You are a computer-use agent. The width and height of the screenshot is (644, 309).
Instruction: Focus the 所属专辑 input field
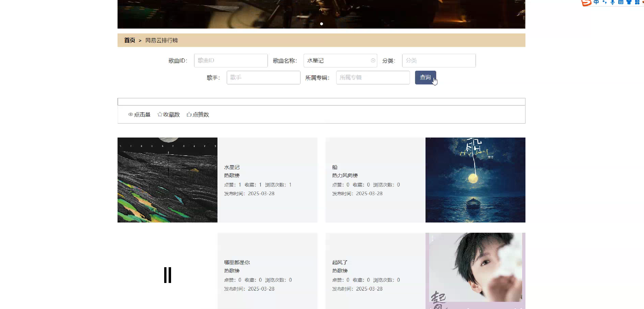click(373, 78)
